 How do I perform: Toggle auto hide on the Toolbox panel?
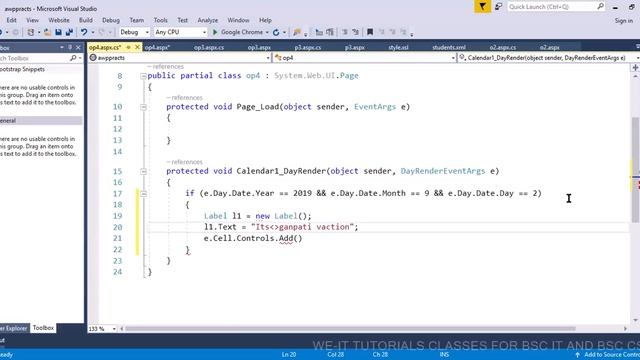(x=70, y=47)
